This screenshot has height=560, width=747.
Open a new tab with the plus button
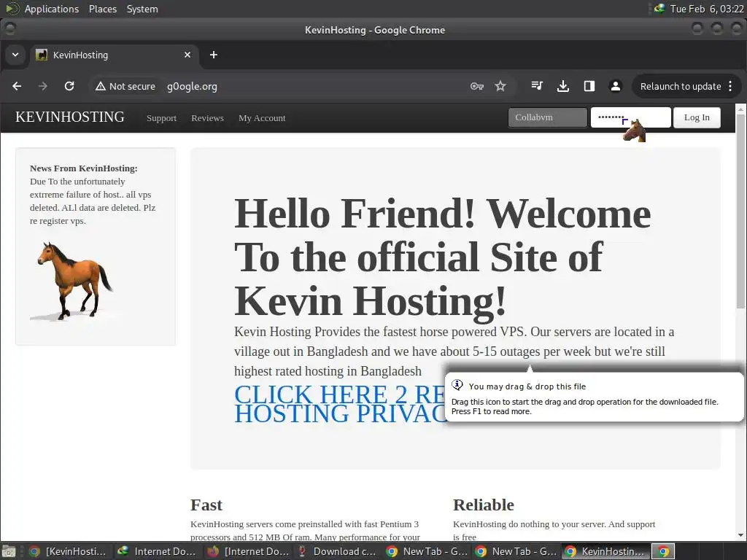[x=214, y=55]
